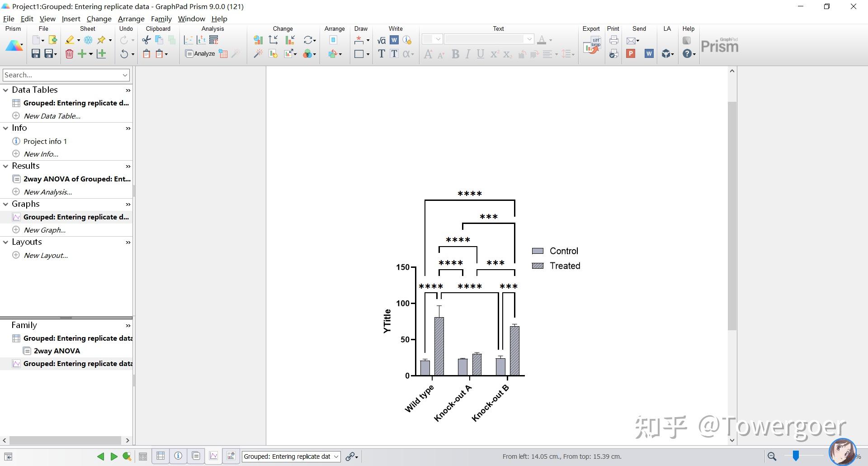Click New Layout link
This screenshot has width=868, height=466.
46,255
